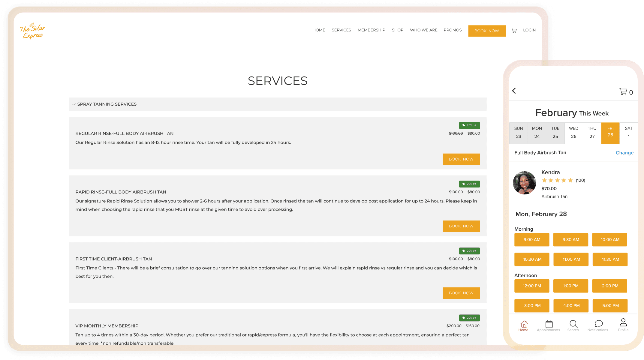
Task: Click The Solar Express logo
Action: 32,31
